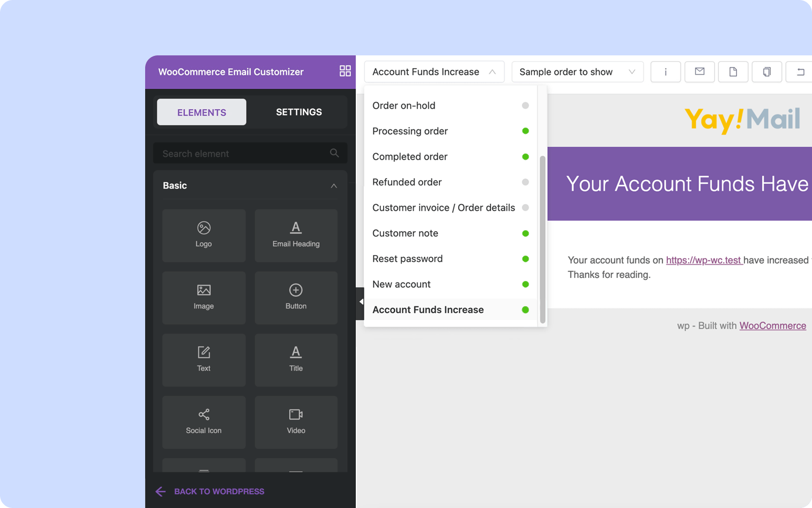Click the info toolbar button
Screen dimensions: 812x508
665,72
